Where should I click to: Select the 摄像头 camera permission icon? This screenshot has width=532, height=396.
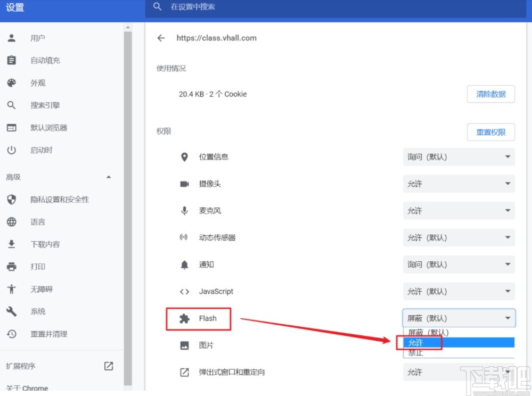[184, 183]
